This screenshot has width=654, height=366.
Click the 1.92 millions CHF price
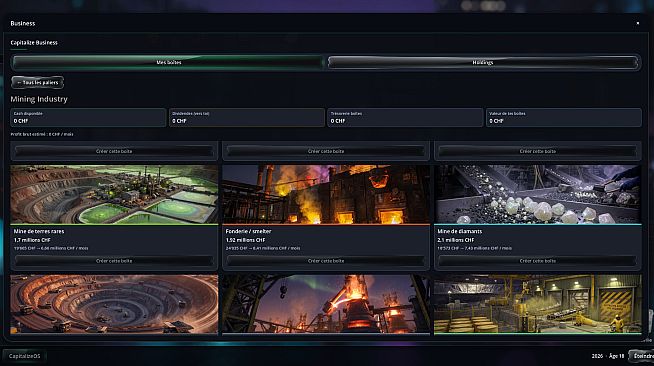[245, 240]
